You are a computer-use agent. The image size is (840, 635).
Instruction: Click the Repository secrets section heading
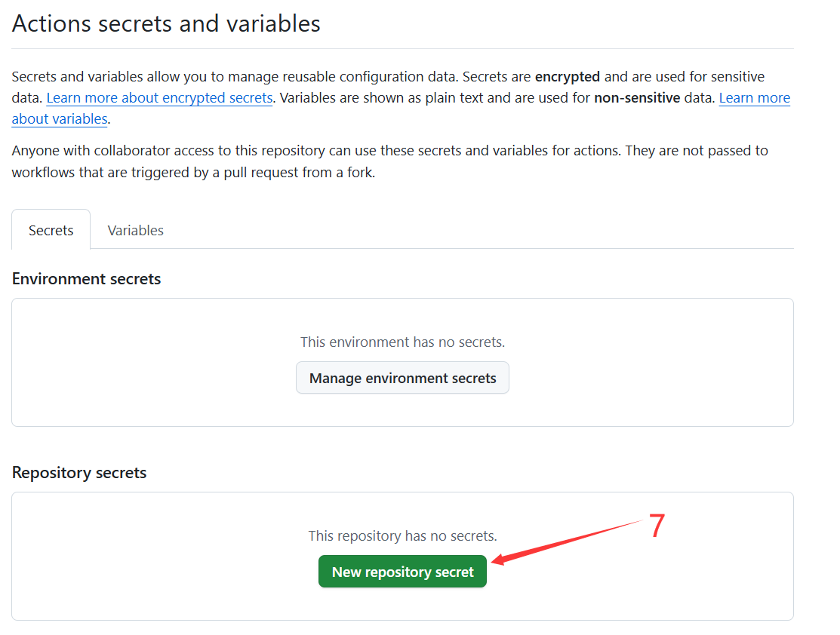tap(79, 473)
